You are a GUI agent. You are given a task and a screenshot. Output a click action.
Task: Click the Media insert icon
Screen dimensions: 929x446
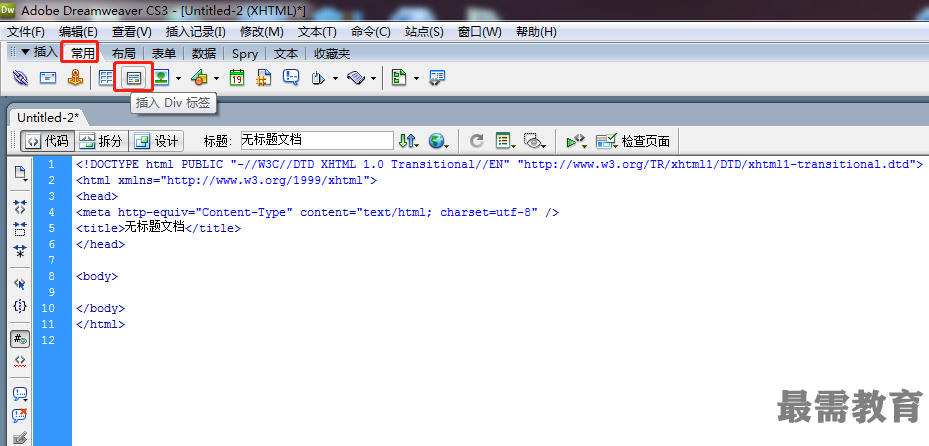click(x=199, y=78)
